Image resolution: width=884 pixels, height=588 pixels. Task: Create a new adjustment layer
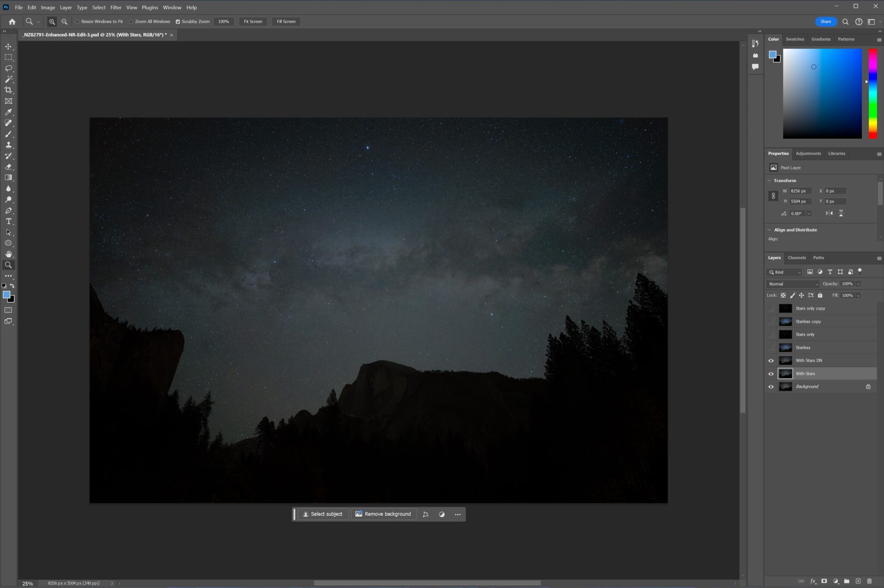[836, 581]
